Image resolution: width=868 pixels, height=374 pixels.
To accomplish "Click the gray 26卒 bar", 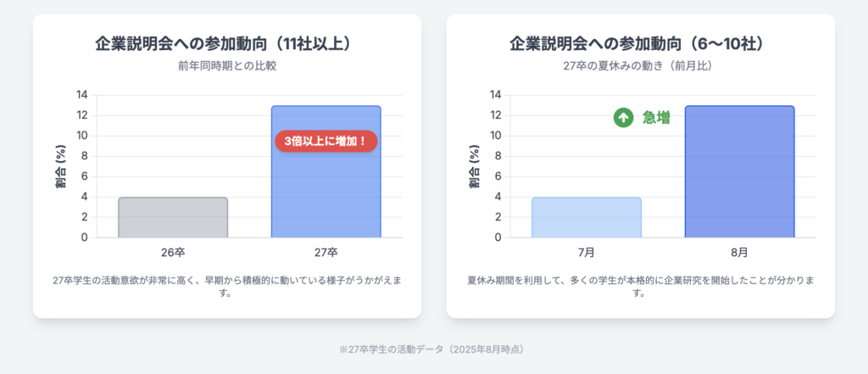I will (x=173, y=217).
